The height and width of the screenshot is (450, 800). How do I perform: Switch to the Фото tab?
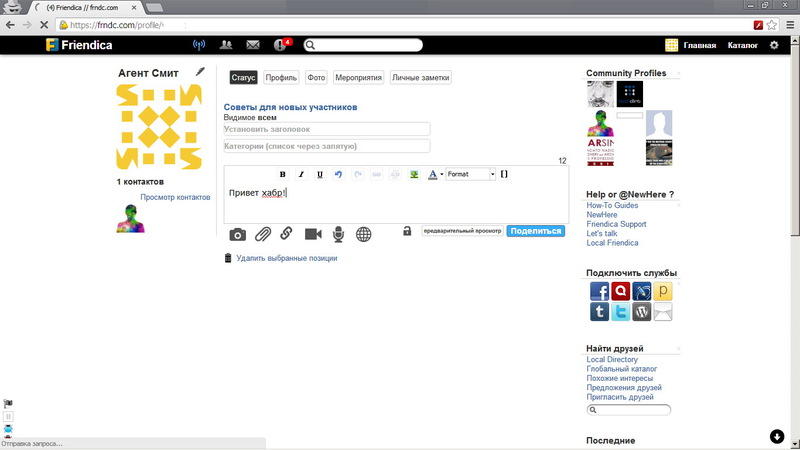[316, 78]
